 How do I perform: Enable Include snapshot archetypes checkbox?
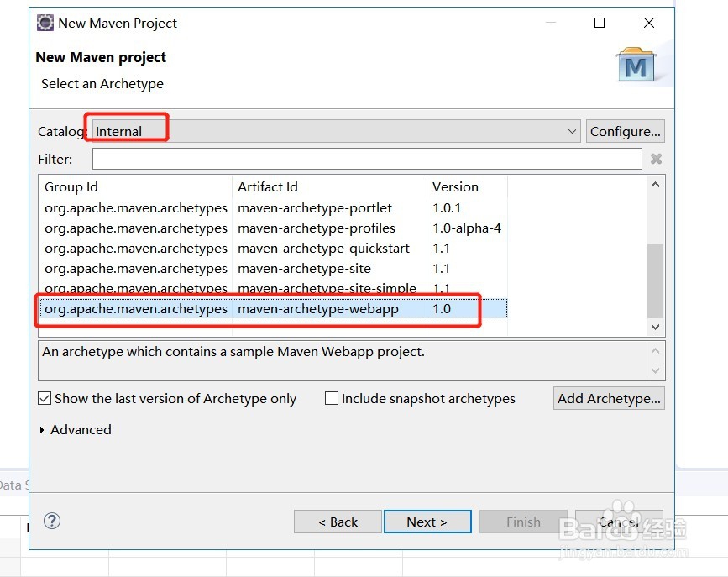pyautogui.click(x=332, y=398)
